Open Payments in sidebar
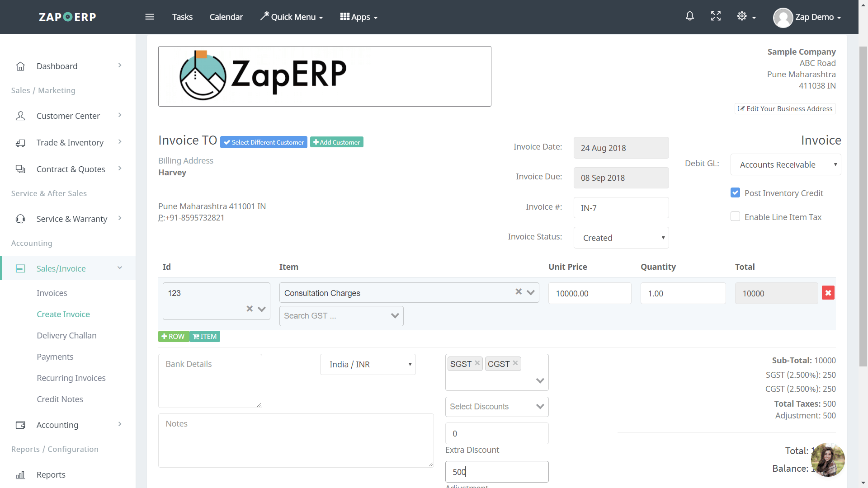 click(55, 357)
